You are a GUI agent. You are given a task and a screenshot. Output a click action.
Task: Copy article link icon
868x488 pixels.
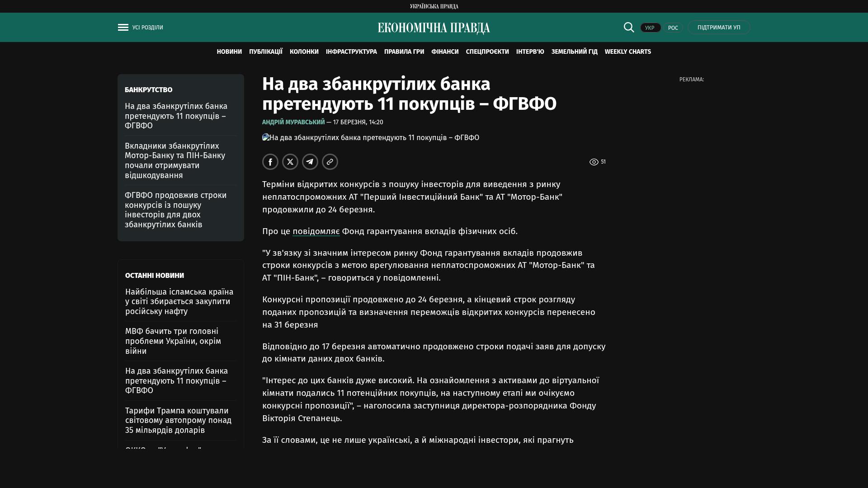tap(330, 162)
